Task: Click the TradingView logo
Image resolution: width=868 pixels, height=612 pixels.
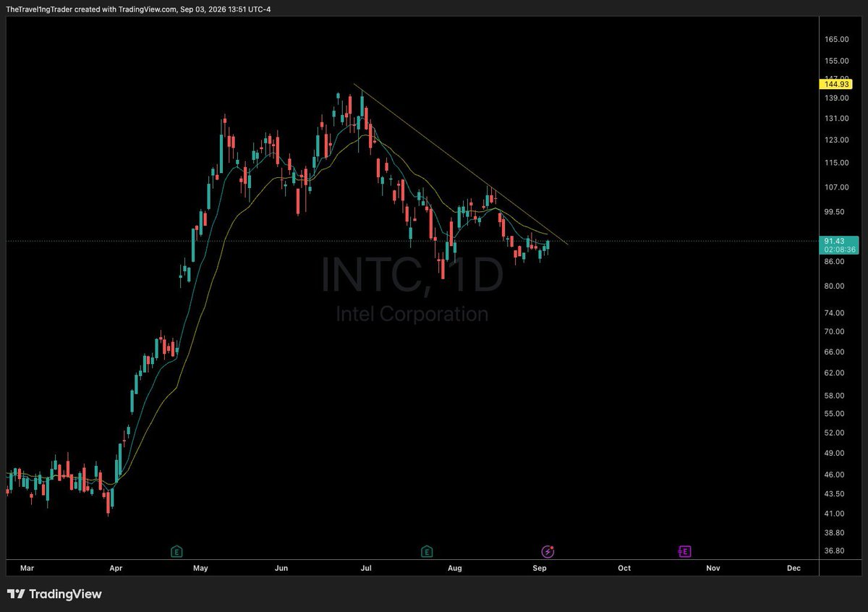Action: (x=54, y=594)
